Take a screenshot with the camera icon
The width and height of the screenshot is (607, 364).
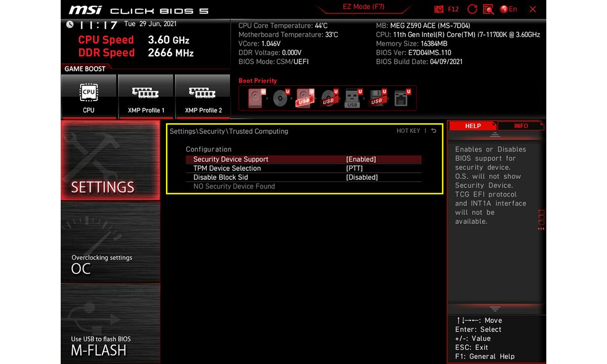[439, 9]
